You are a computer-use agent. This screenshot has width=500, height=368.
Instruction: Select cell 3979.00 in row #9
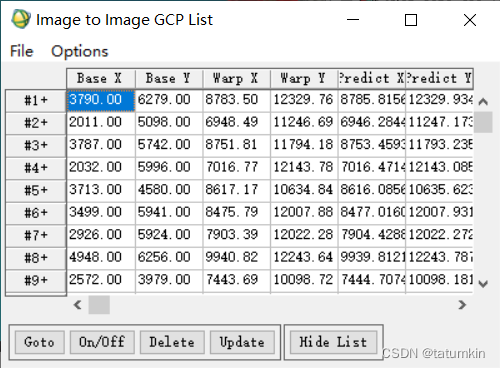[x=169, y=280]
